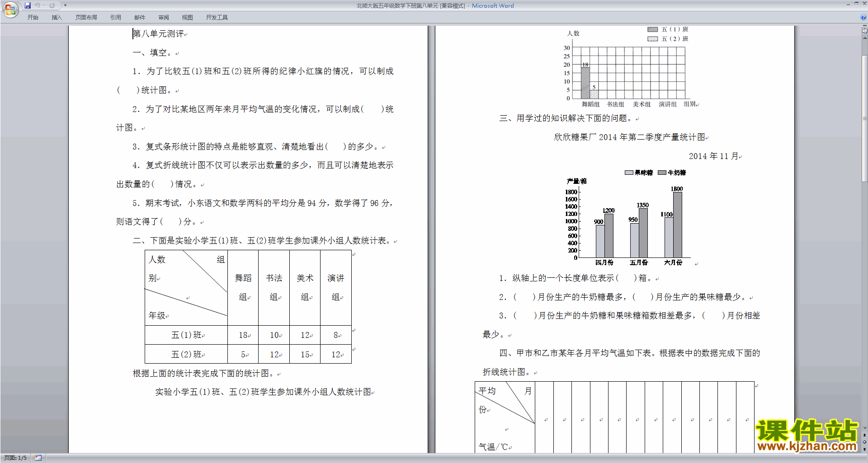The image size is (868, 463).
Task: Click table row label 五(1)班
Action: 186,335
